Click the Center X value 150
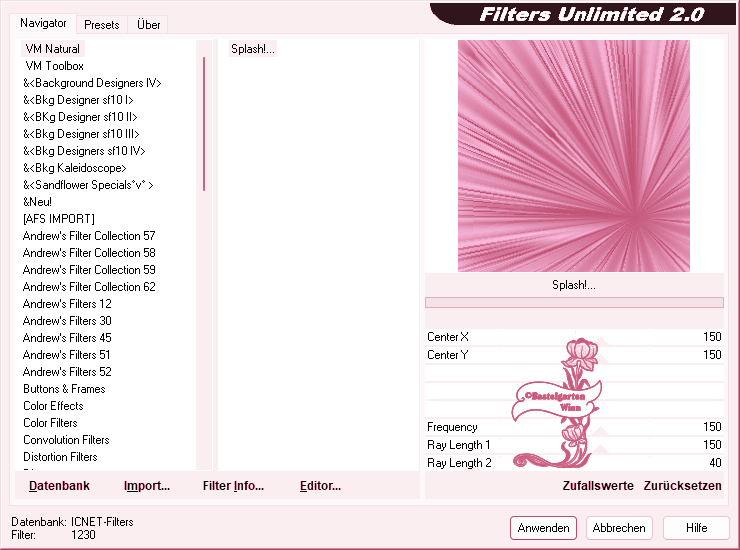Screen dimensions: 740x550 tap(712, 337)
